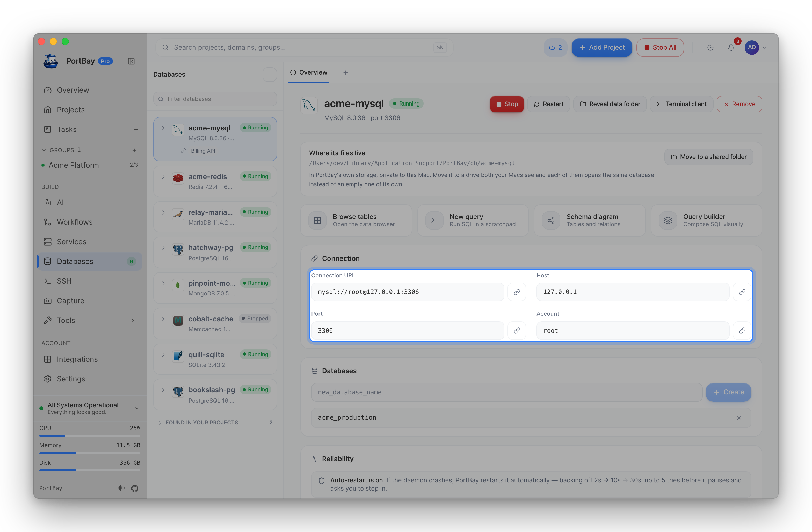812x532 pixels.
Task: Open the cloud sync indicator showing 2
Action: 555,47
